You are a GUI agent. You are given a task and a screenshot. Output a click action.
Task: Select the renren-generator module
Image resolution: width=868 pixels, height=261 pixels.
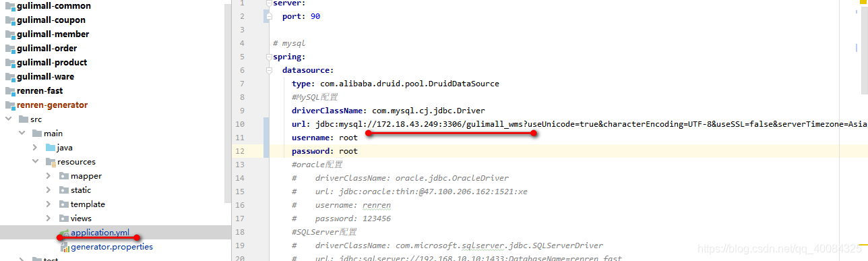pos(52,105)
